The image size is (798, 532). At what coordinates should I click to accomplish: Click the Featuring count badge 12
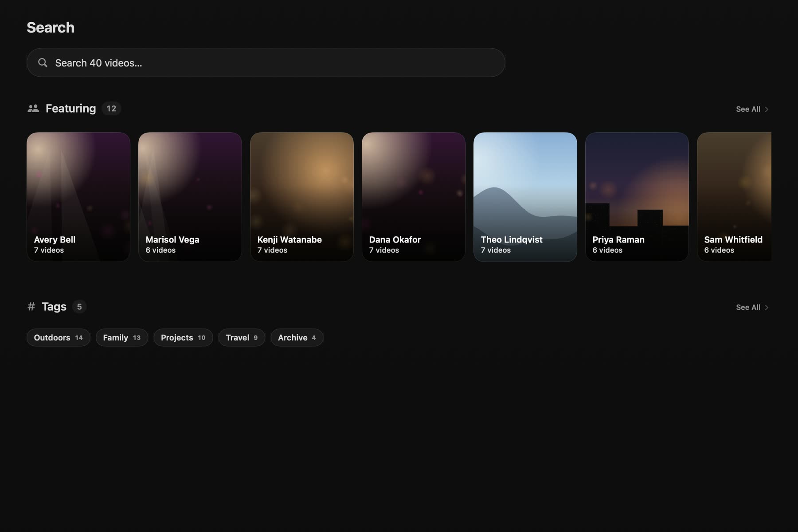click(x=111, y=108)
